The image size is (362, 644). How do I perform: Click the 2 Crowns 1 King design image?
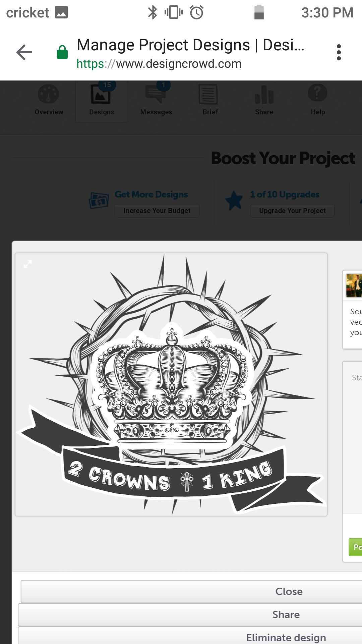point(171,384)
